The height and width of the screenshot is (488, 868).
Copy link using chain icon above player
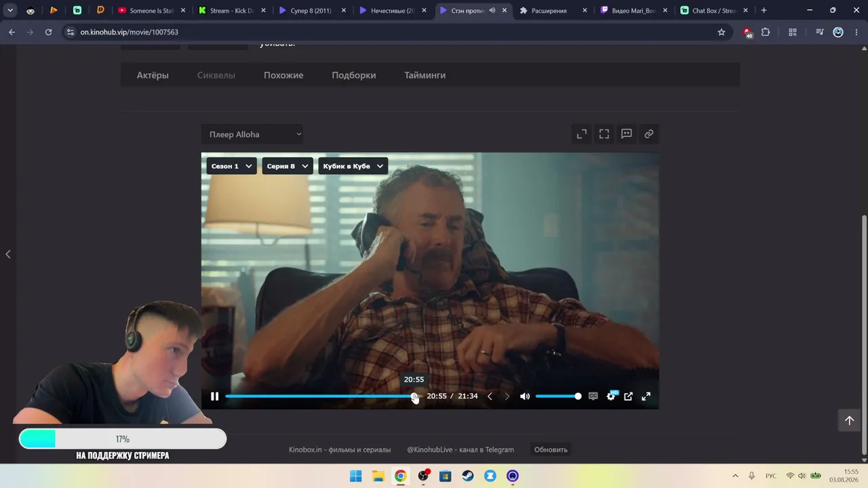tap(649, 134)
